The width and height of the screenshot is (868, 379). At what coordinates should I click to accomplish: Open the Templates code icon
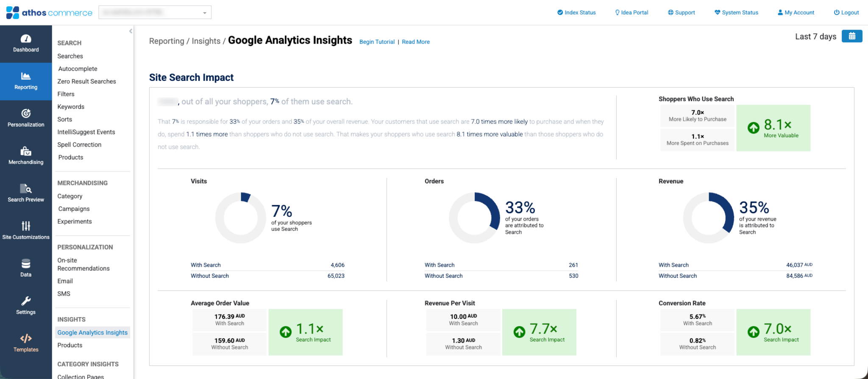tap(26, 338)
